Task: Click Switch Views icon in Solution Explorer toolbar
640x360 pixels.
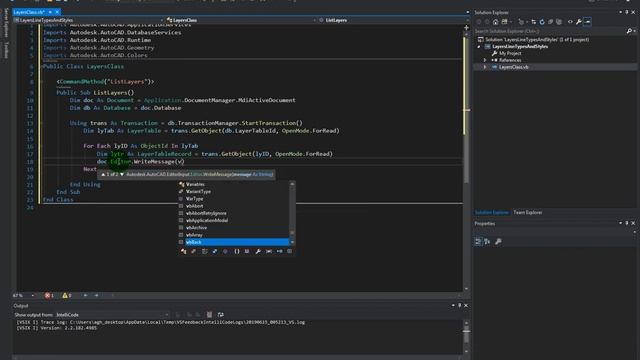Action: click(x=504, y=22)
